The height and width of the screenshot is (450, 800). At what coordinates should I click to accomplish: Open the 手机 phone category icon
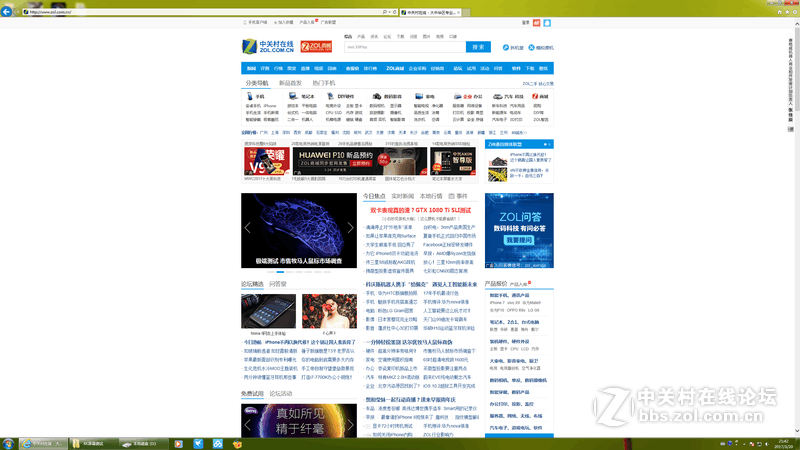click(x=249, y=96)
